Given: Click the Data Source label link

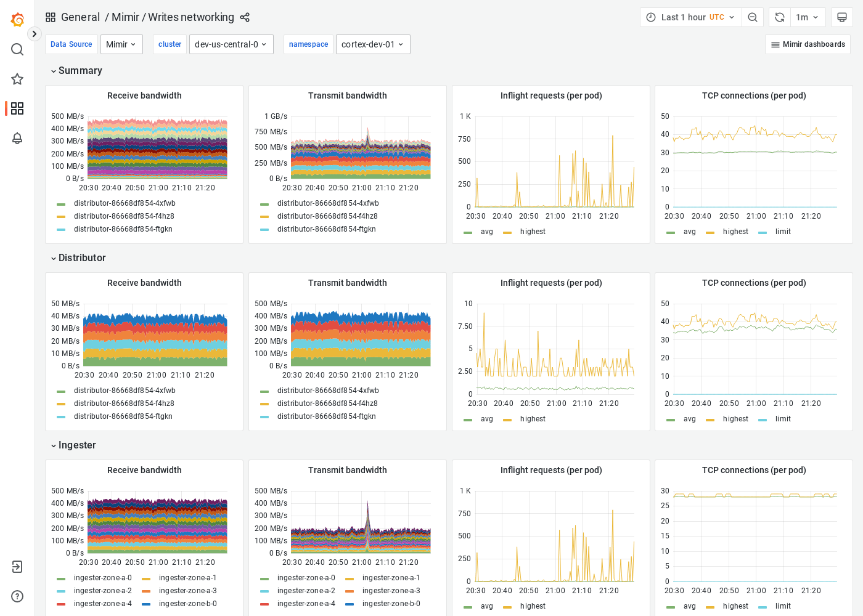Looking at the screenshot, I should click(71, 44).
